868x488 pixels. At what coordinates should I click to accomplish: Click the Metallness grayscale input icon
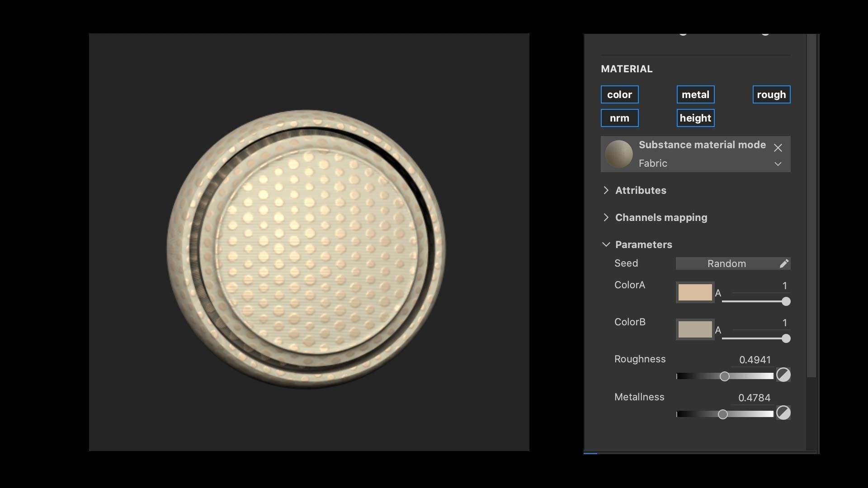coord(783,413)
